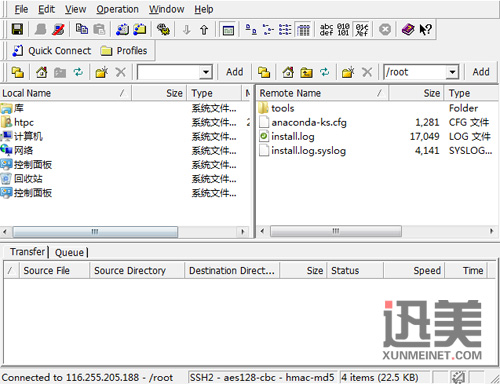The width and height of the screenshot is (500, 384).
Task: Click the remote pane refresh icon
Action: 325,72
